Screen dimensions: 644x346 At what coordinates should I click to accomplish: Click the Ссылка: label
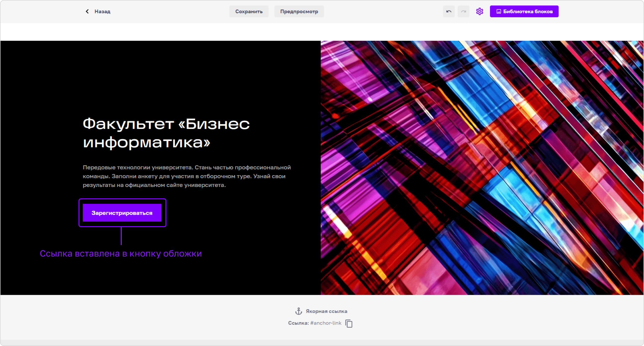(298, 323)
